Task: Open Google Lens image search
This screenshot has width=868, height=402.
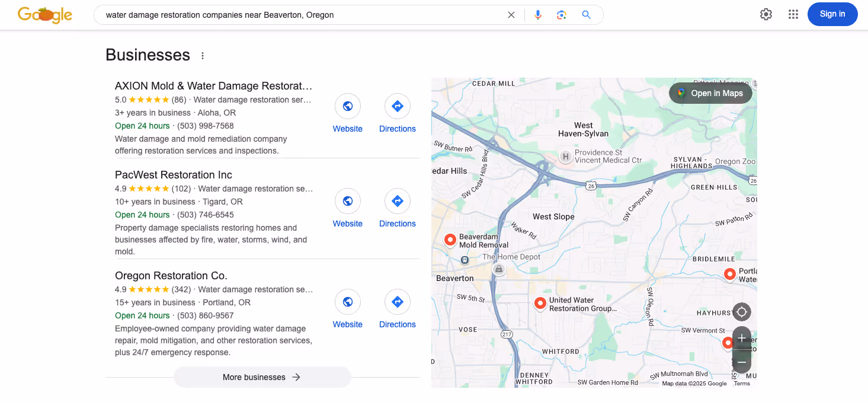Action: point(561,14)
